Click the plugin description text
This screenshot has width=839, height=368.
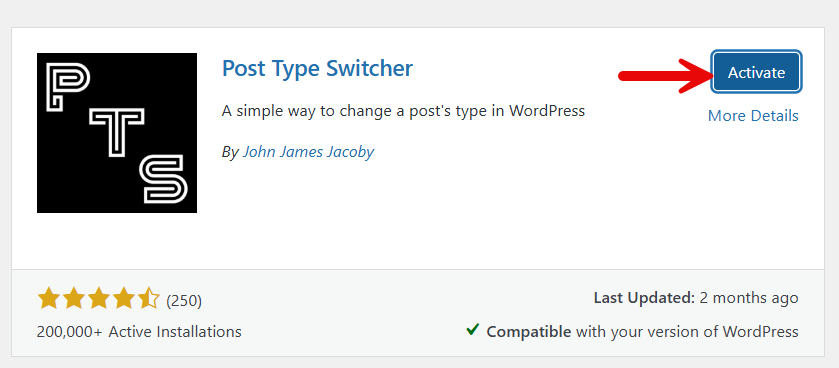[403, 111]
